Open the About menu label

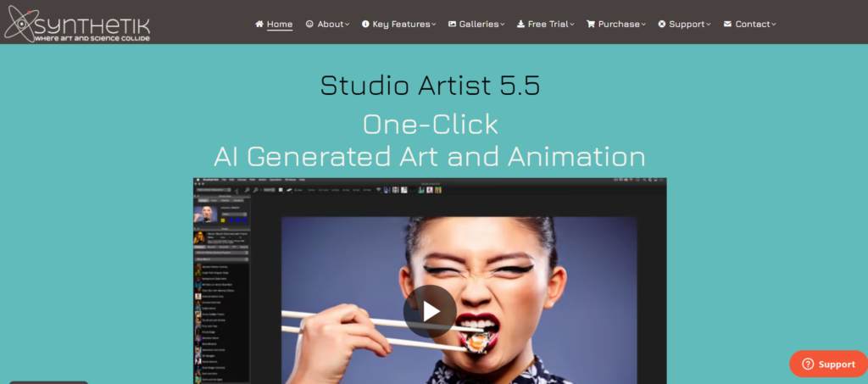pos(331,24)
